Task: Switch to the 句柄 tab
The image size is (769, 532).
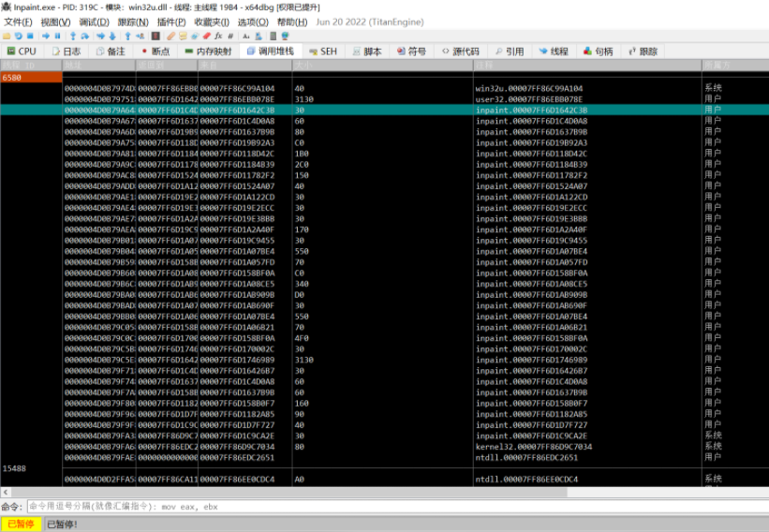Action: [x=599, y=51]
